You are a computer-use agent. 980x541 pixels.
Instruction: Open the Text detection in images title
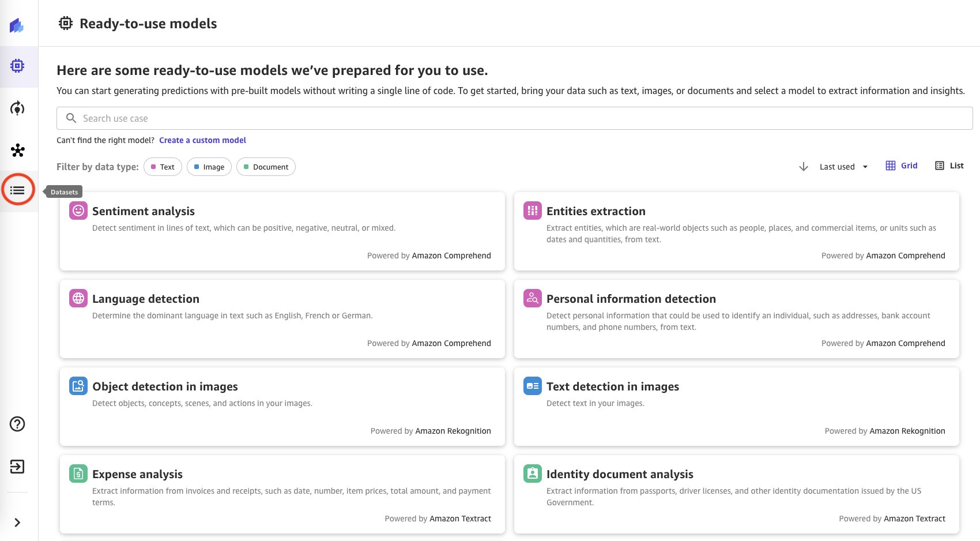click(x=613, y=386)
